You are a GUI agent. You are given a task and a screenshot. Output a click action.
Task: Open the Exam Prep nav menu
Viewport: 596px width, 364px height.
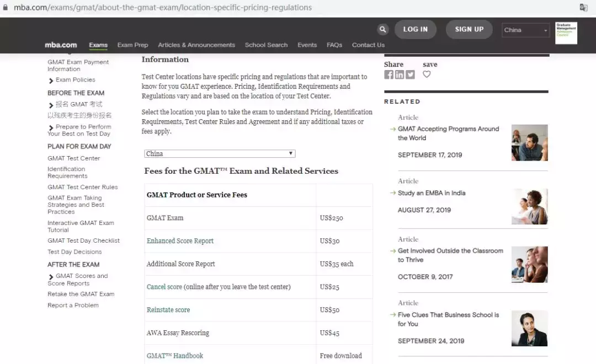coord(132,45)
